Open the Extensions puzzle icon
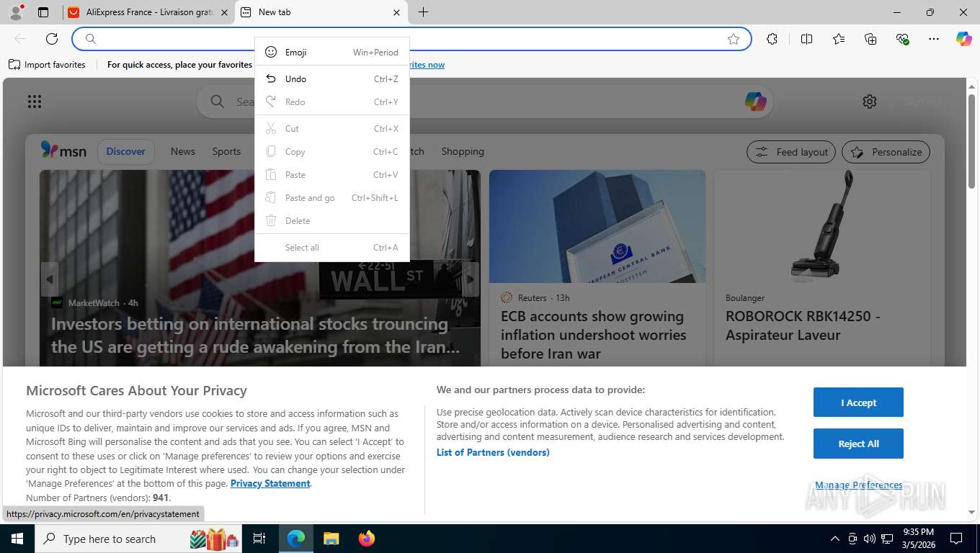980x553 pixels. (x=772, y=39)
